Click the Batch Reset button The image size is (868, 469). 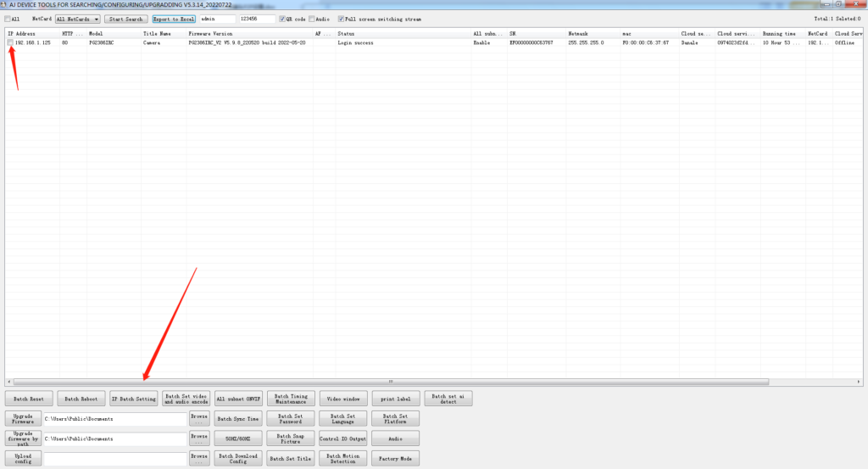pyautogui.click(x=29, y=399)
